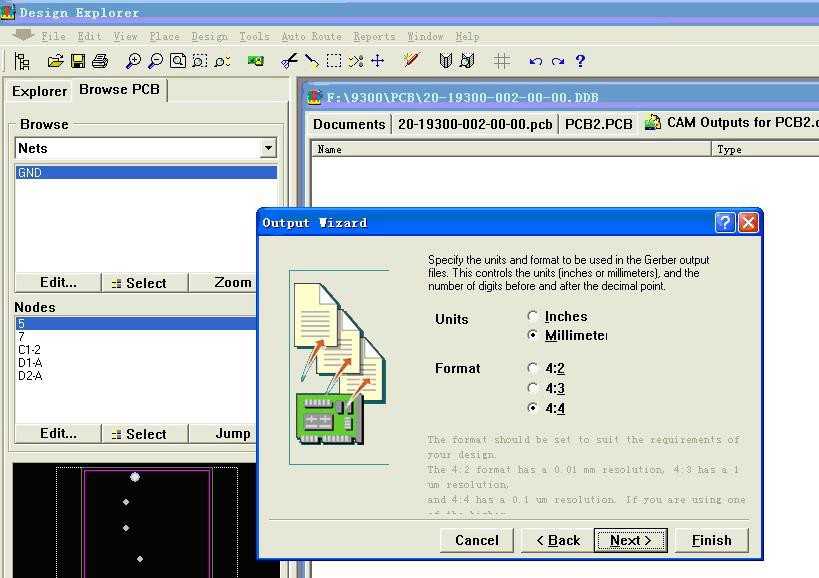The height and width of the screenshot is (578, 819).
Task: Open the Place menu
Action: [165, 36]
